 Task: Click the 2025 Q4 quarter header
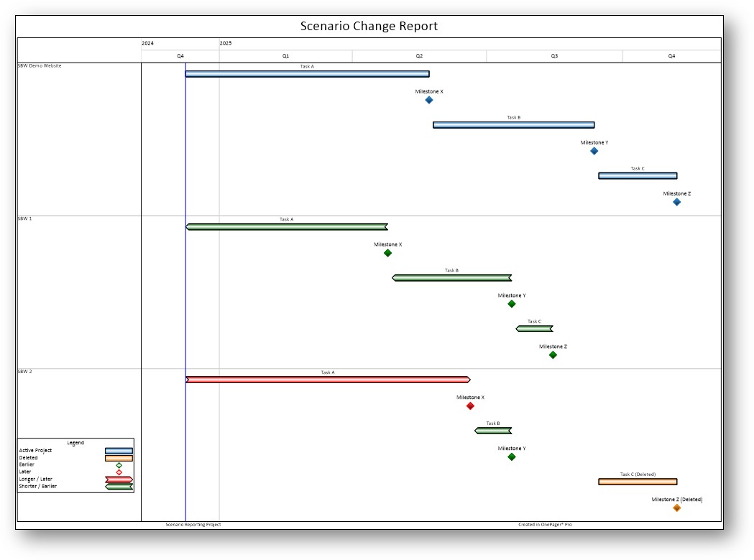(672, 56)
